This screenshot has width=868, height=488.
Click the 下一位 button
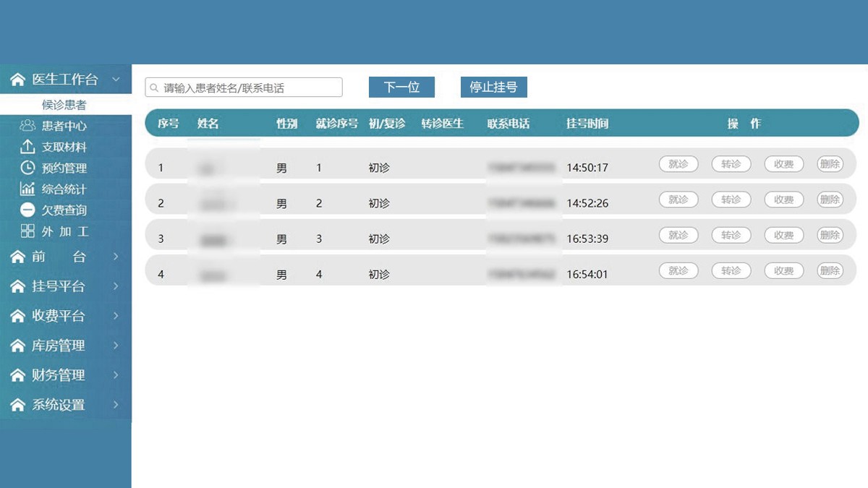pos(401,87)
